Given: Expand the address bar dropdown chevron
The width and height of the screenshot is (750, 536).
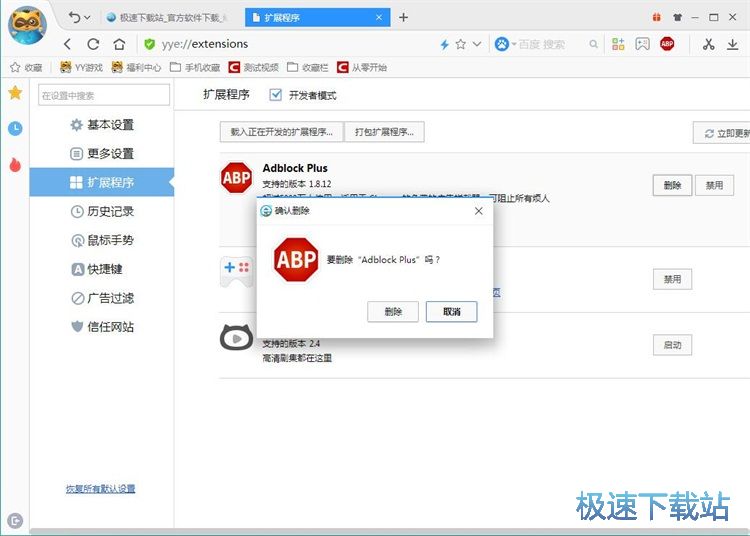Looking at the screenshot, I should pos(477,44).
